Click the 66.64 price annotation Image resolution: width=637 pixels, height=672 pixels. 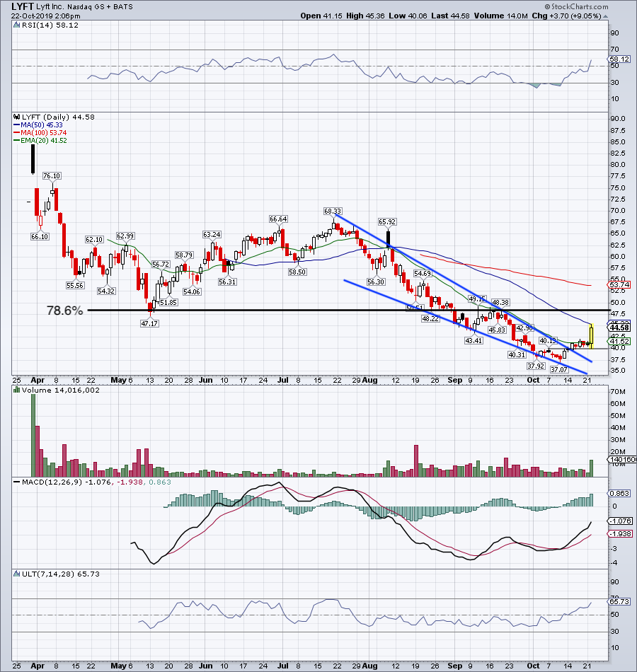point(278,219)
